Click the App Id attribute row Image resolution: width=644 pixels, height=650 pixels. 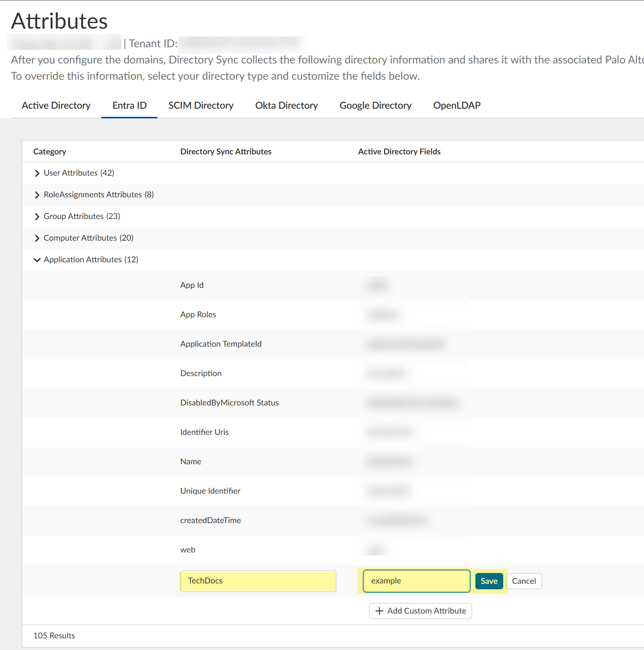192,286
